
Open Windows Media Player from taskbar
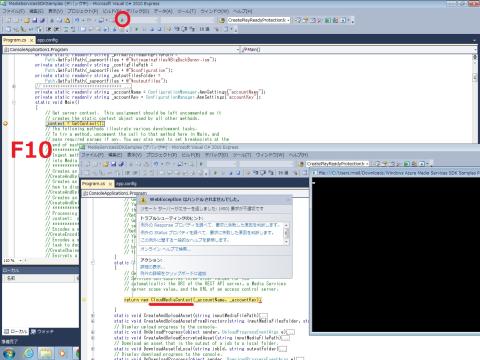62,353
